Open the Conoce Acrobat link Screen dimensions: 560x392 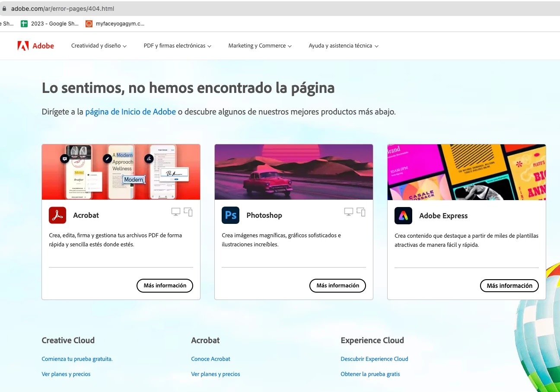pos(211,359)
